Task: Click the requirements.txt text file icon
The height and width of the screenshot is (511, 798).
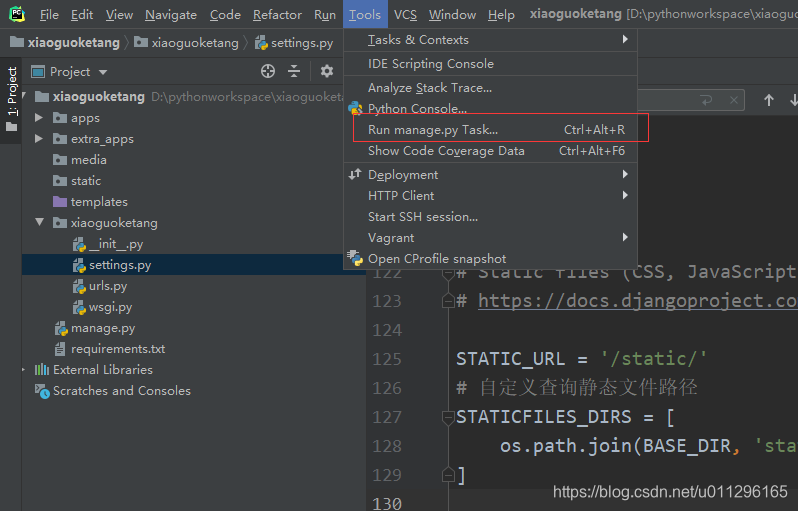Action: click(x=60, y=349)
